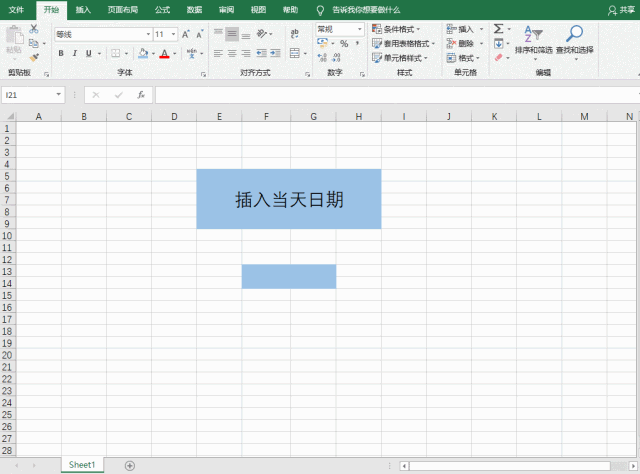
Task: Increase font size with large A icon
Action: [x=186, y=34]
